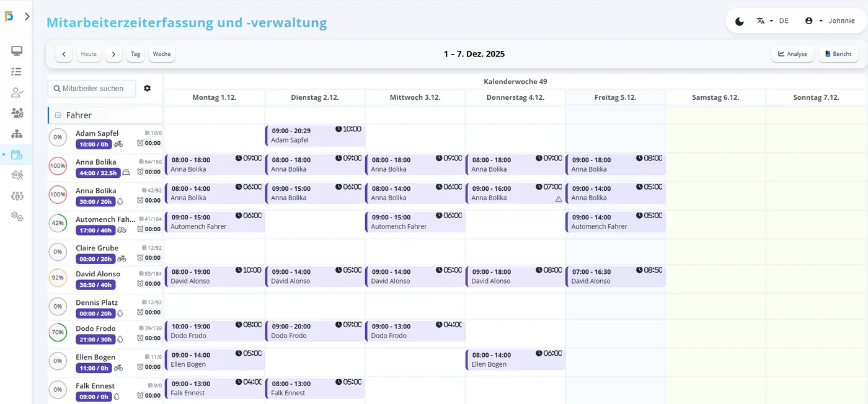
Task: Switch to Woche week view
Action: [162, 54]
